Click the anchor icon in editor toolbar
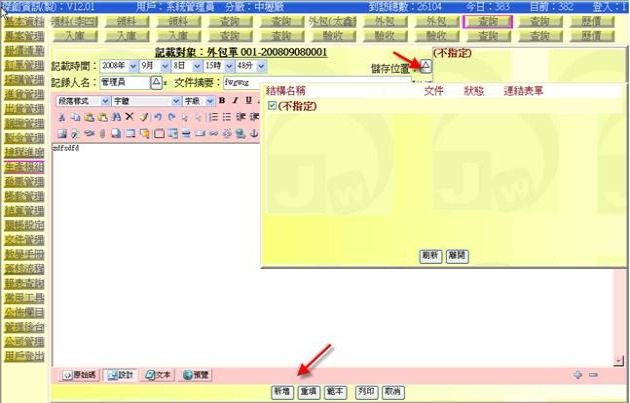Viewport: 630px width, 403px height. pos(253,133)
